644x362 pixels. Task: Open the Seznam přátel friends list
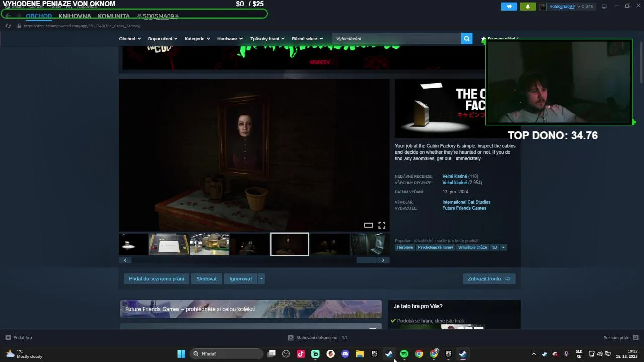click(621, 338)
